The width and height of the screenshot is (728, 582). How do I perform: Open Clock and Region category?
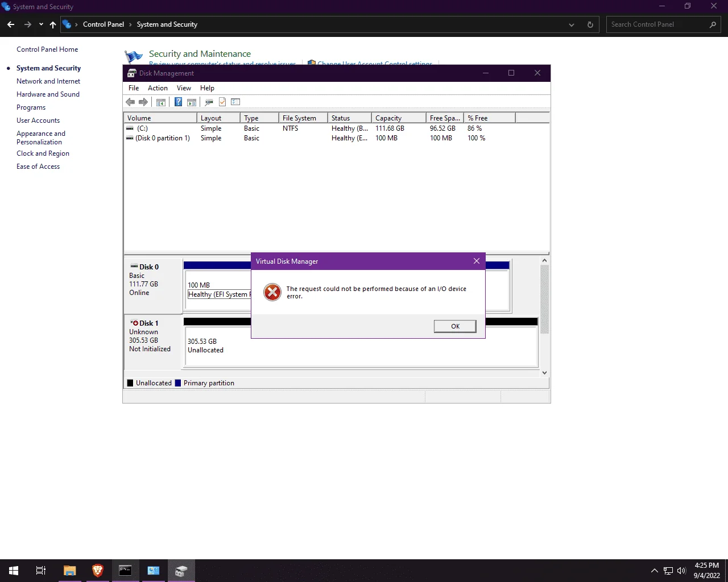pos(43,153)
